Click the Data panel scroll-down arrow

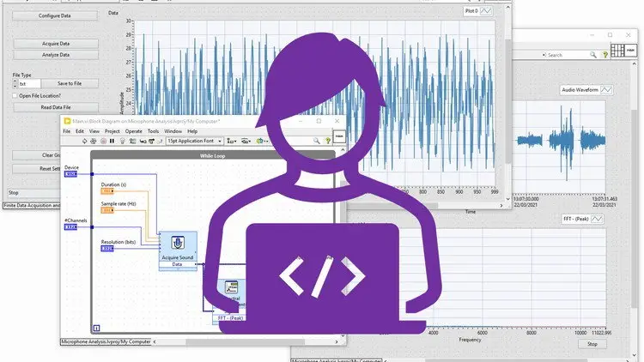(508, 199)
